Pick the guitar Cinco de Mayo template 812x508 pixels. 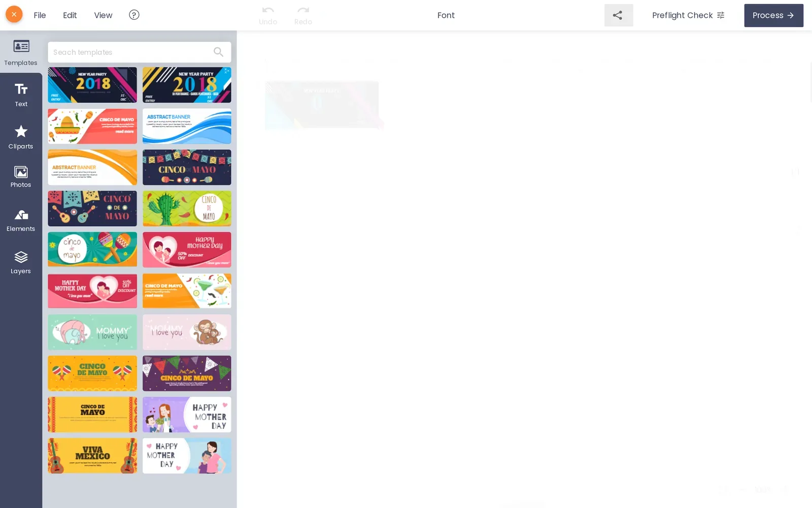click(x=92, y=208)
